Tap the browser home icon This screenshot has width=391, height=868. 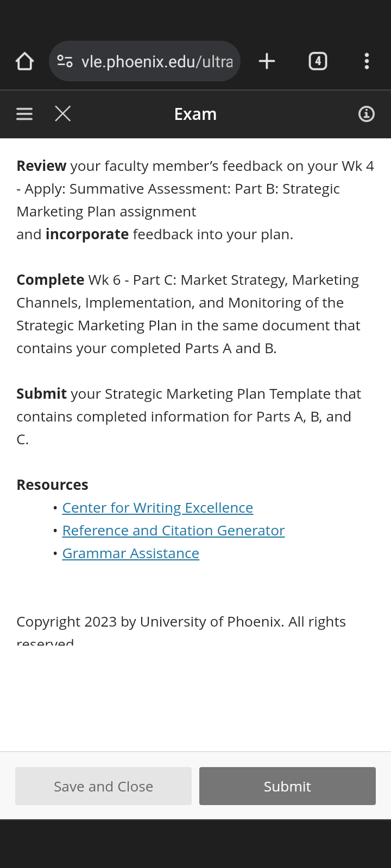tap(24, 61)
